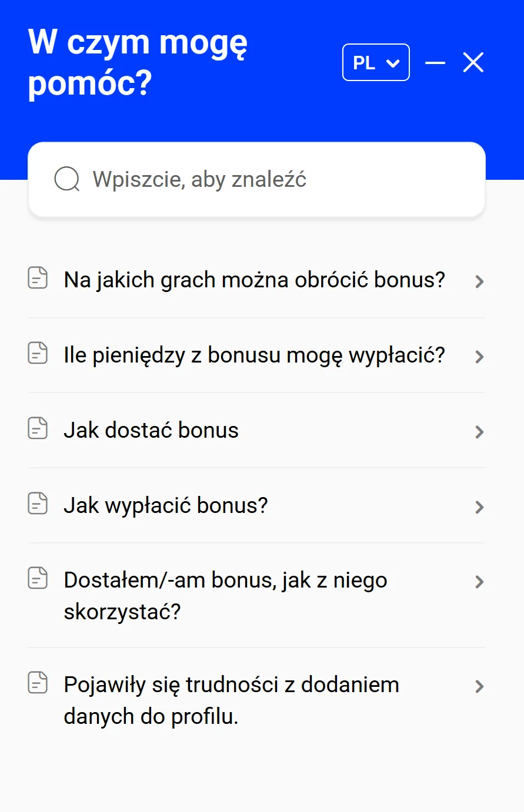Click the document icon beside 'Pojawiły się trudności' entry
Image resolution: width=524 pixels, height=812 pixels.
tap(38, 683)
